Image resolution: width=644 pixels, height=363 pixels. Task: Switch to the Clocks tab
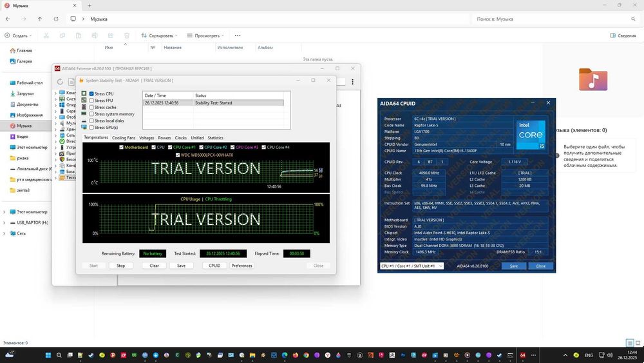pyautogui.click(x=181, y=138)
